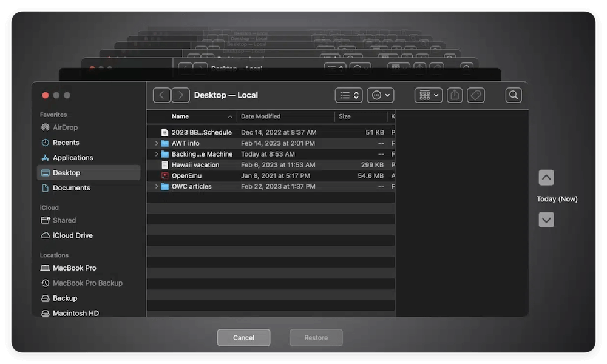This screenshot has height=364, width=607.
Task: Activate the Search magnifier icon
Action: point(513,95)
